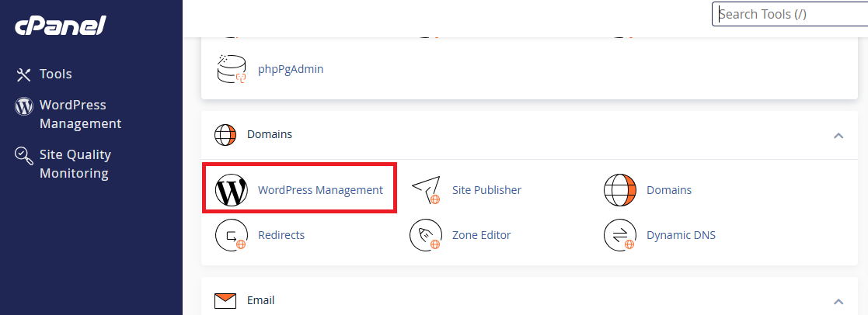Click the Dynamic DNS link text
This screenshot has height=315, width=868.
click(x=681, y=235)
